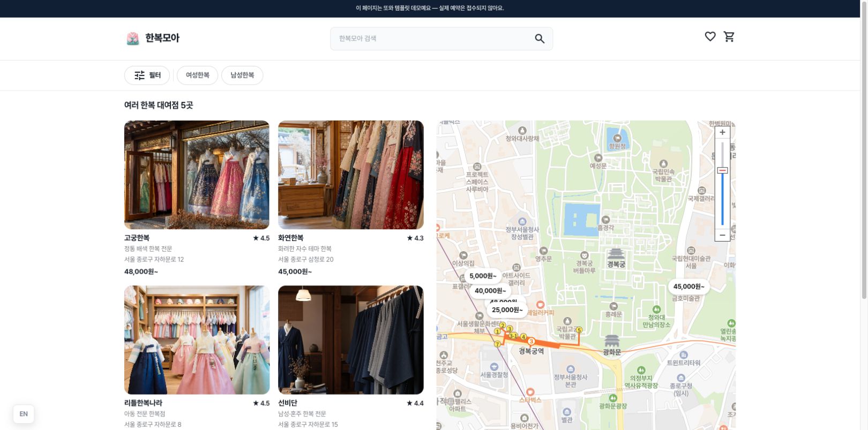Click the map zoom slider handle
Image resolution: width=868 pixels, height=430 pixels.
tap(722, 170)
